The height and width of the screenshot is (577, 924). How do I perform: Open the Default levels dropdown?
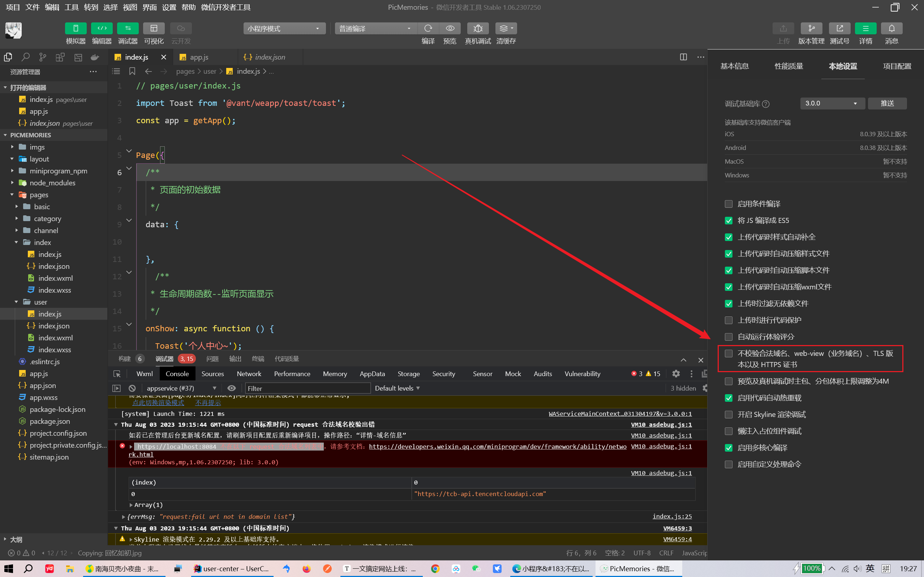[397, 388]
